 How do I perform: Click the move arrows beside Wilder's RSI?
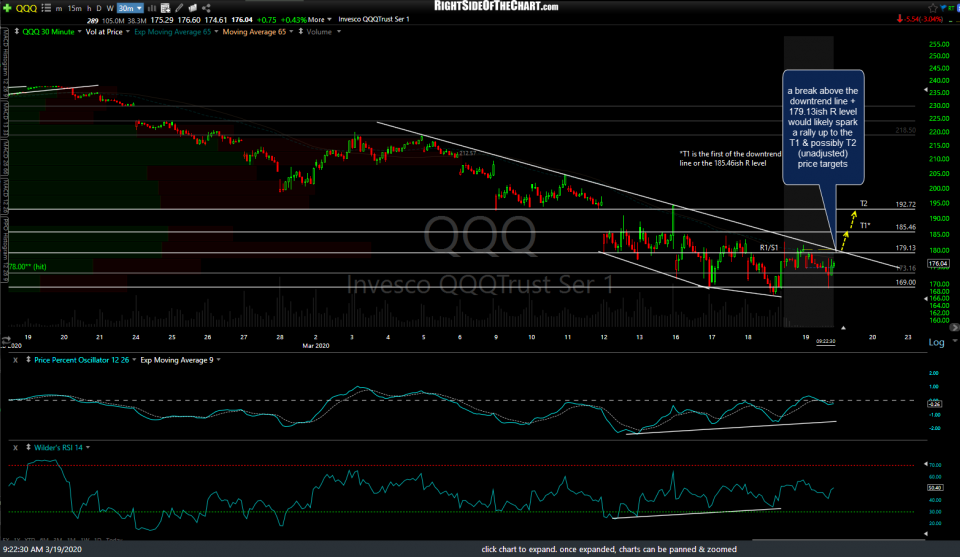click(x=28, y=447)
